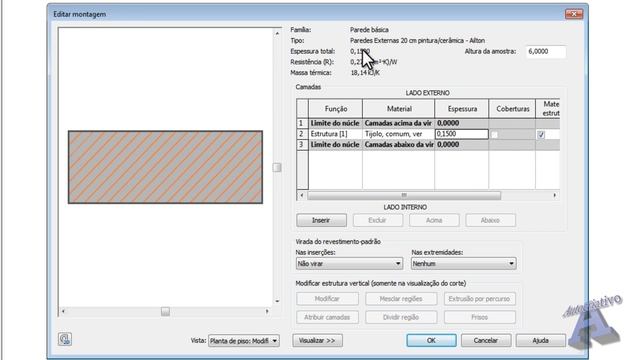Select the Coberturas column header

tap(512, 109)
